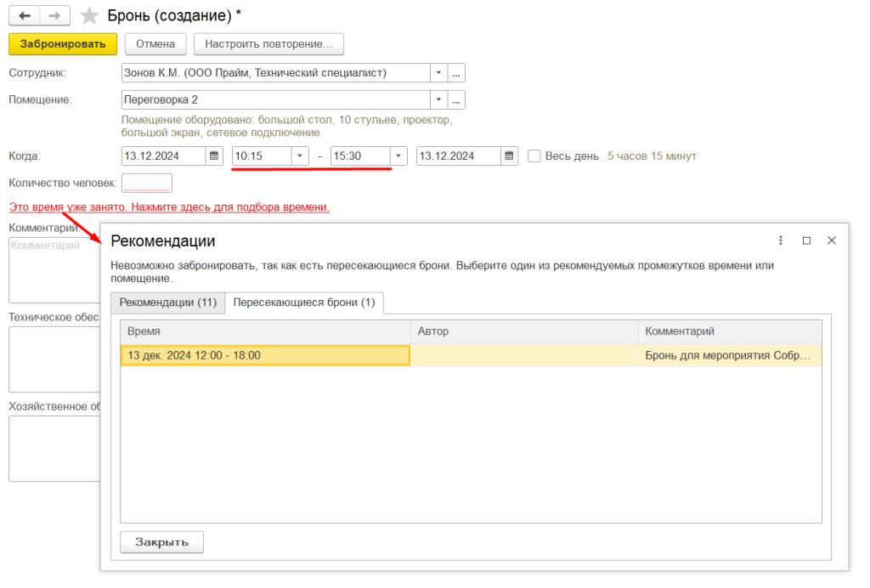Click ellipsis button next to Сотрудник field

[457, 73]
